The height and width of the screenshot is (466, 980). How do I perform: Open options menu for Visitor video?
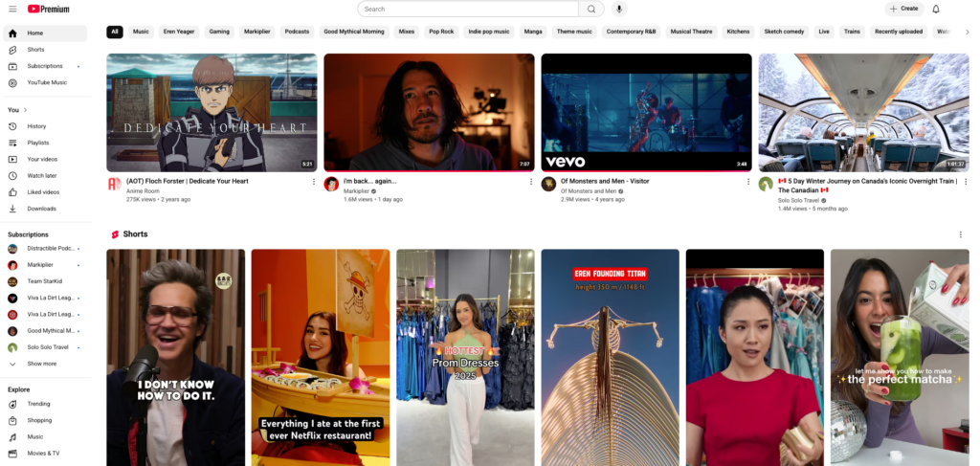tap(748, 182)
